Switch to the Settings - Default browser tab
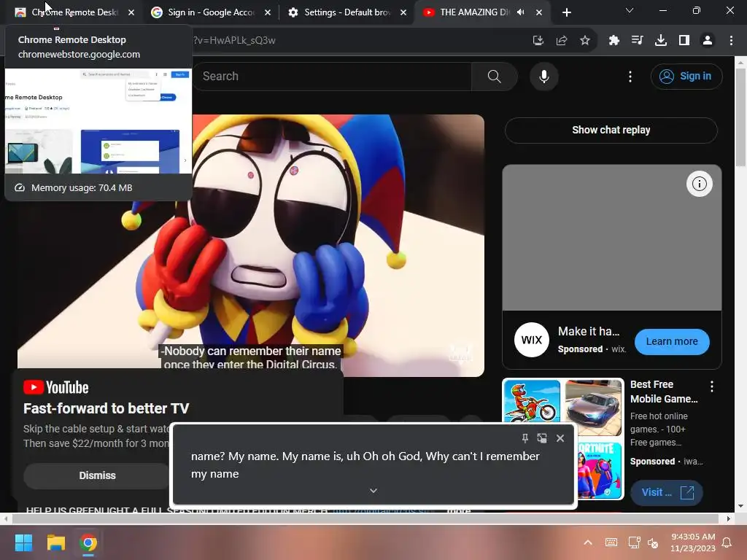 [x=347, y=12]
